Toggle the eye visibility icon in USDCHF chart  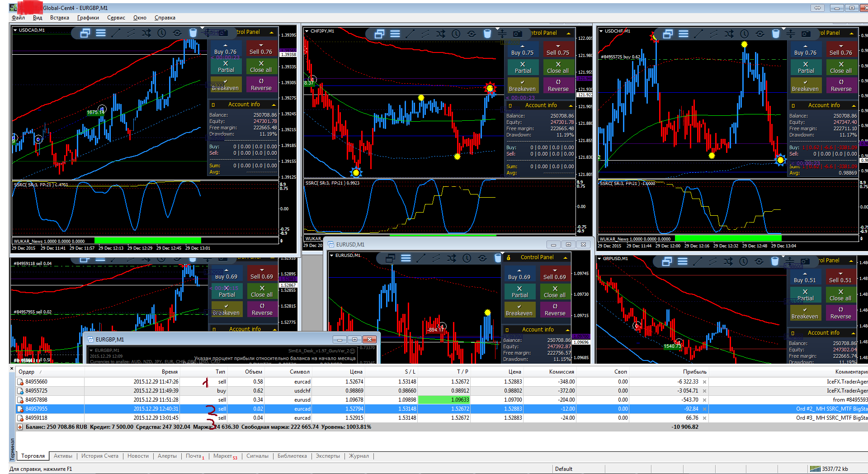(760, 34)
